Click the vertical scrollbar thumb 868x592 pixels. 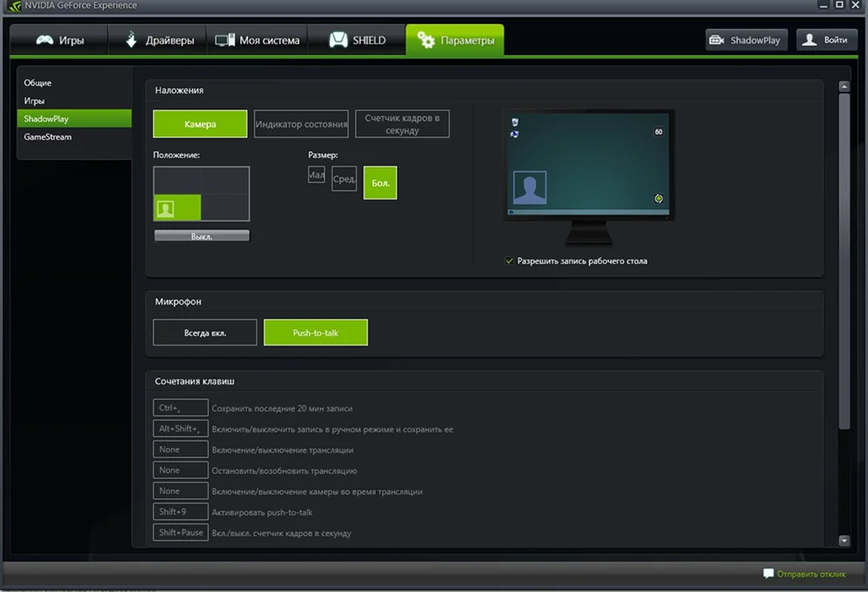[845, 261]
